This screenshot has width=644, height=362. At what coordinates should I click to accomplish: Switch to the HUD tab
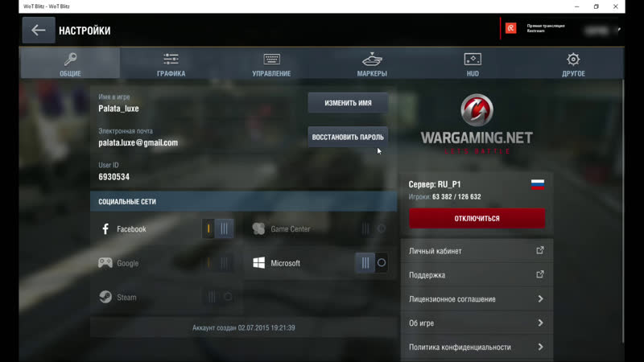point(473,64)
